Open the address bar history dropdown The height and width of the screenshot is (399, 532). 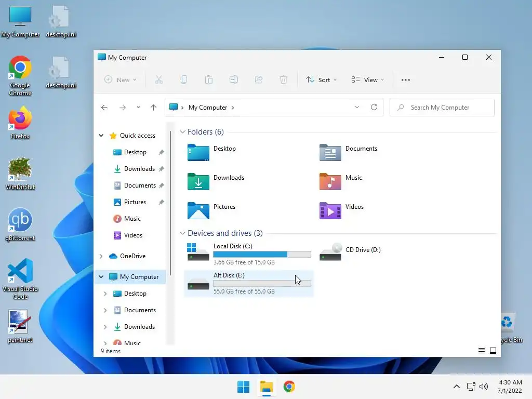356,107
